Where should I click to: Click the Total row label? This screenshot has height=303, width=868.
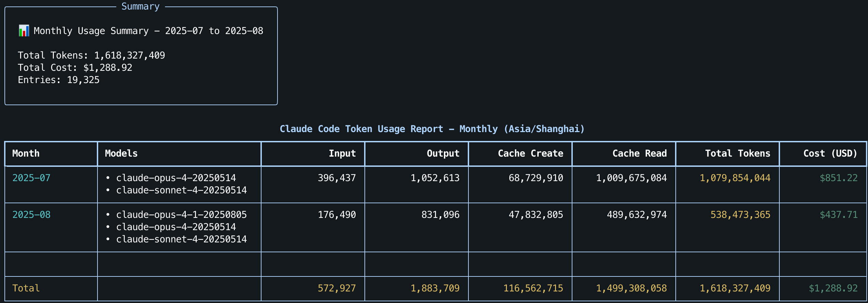point(26,288)
